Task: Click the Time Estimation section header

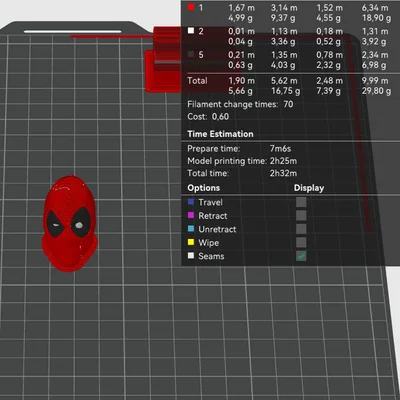Action: (220, 134)
